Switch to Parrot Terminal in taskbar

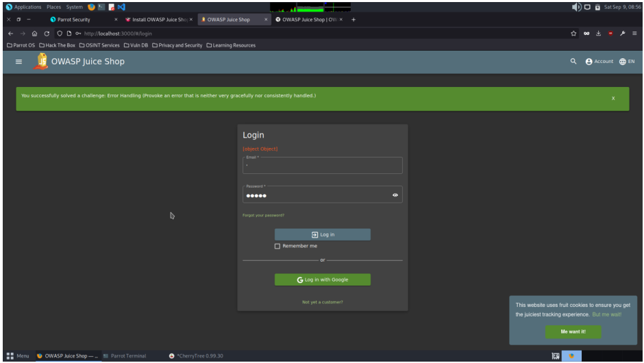125,356
